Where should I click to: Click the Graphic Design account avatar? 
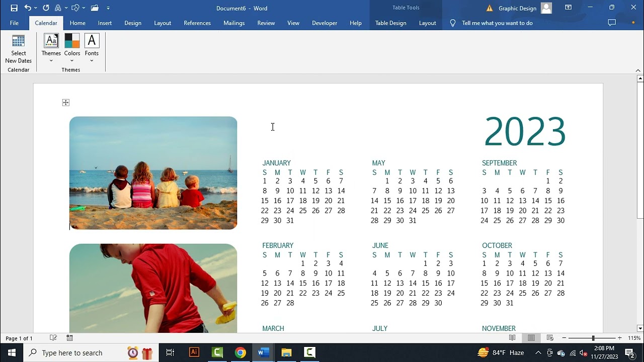click(546, 8)
